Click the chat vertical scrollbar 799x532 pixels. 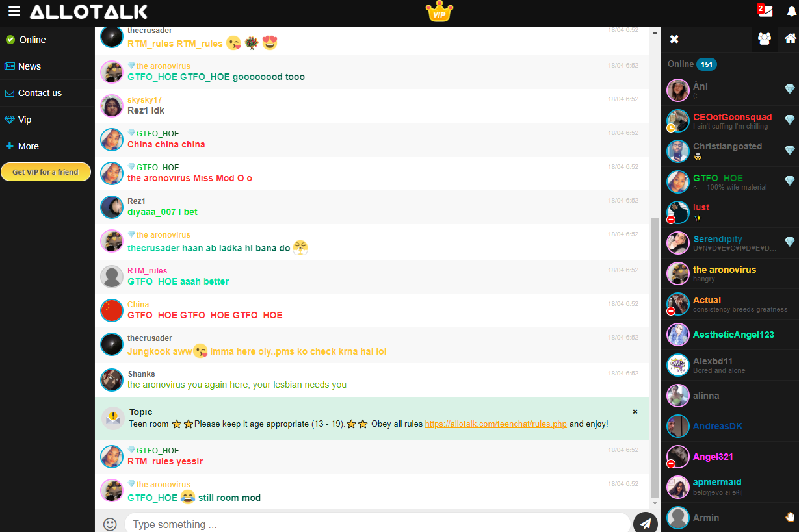tap(655, 356)
